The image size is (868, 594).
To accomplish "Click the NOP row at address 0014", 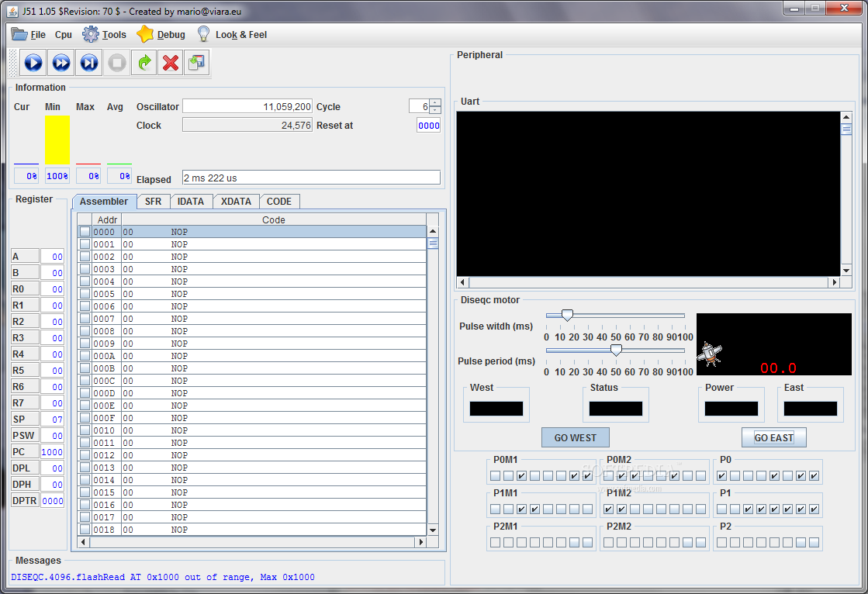I will [252, 479].
